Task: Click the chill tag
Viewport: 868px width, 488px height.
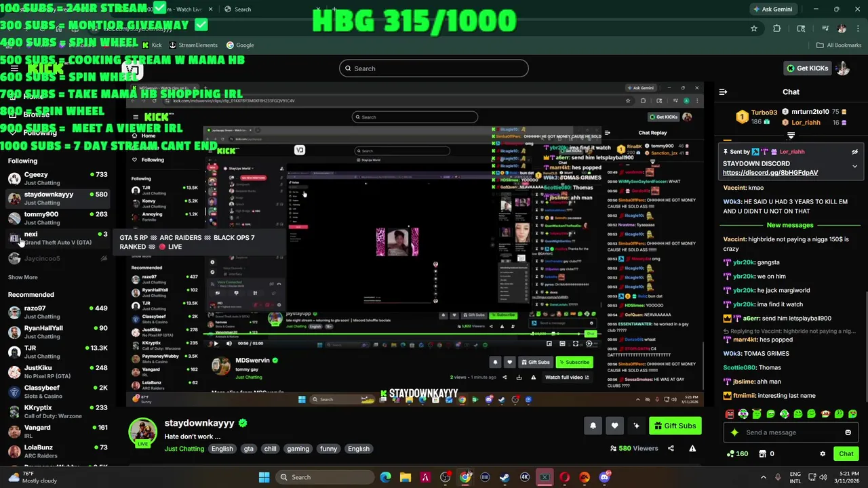Action: (x=270, y=449)
